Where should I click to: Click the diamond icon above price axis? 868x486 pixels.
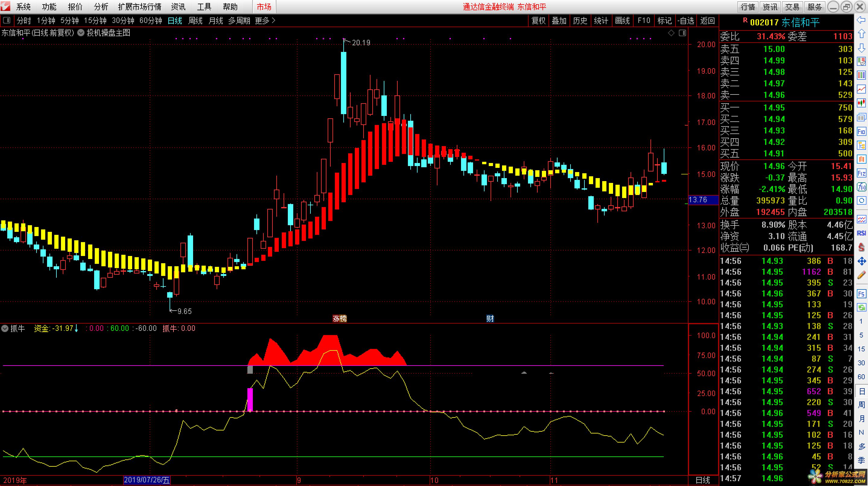click(671, 33)
